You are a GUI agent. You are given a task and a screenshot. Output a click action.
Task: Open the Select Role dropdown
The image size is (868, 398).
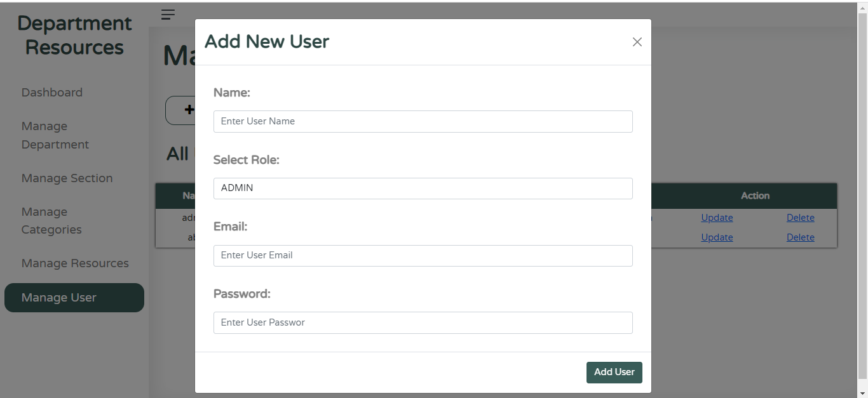pos(423,188)
